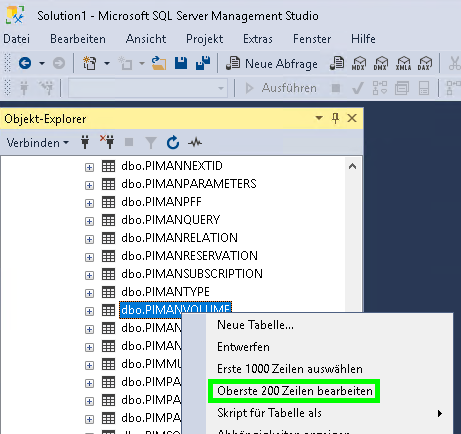Click the SQL Server Management Studio app icon

click(x=15, y=15)
